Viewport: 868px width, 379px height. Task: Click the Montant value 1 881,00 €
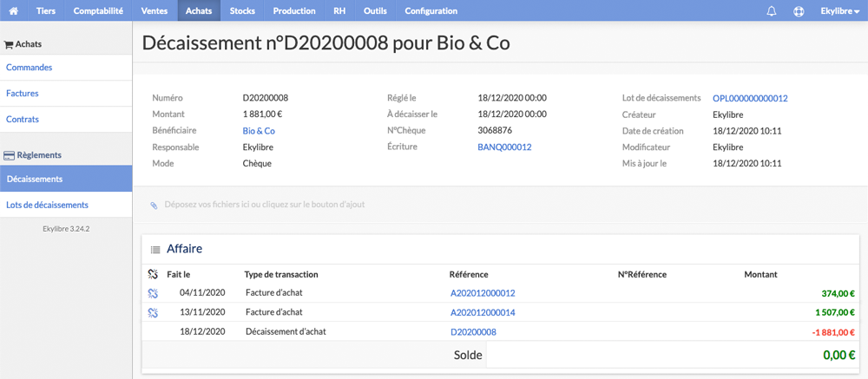pos(264,114)
